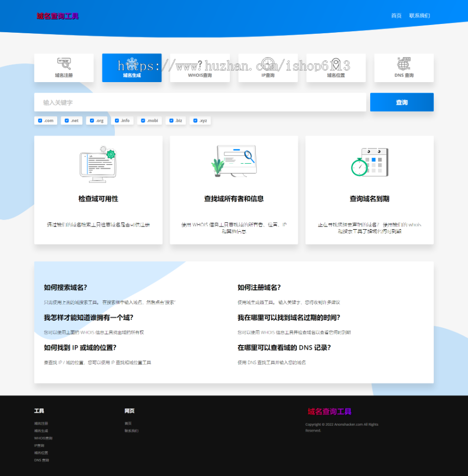Click the question 如何找到 IP 或域的位置?
Viewport: 468px width, 476px height.
point(80,348)
